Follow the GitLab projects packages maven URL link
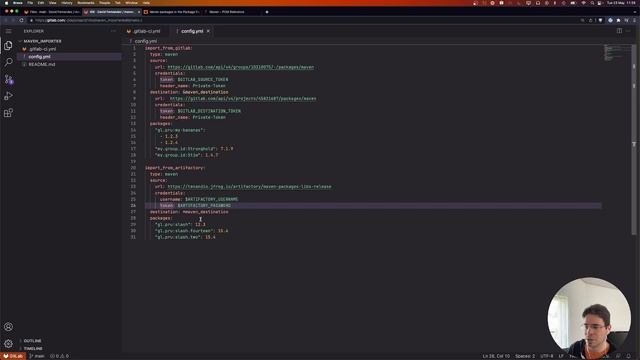This screenshot has height=360, width=640. pyautogui.click(x=243, y=99)
